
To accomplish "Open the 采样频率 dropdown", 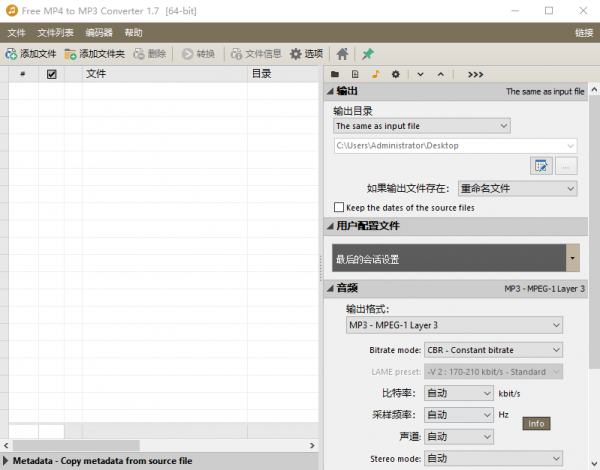I will click(x=458, y=415).
